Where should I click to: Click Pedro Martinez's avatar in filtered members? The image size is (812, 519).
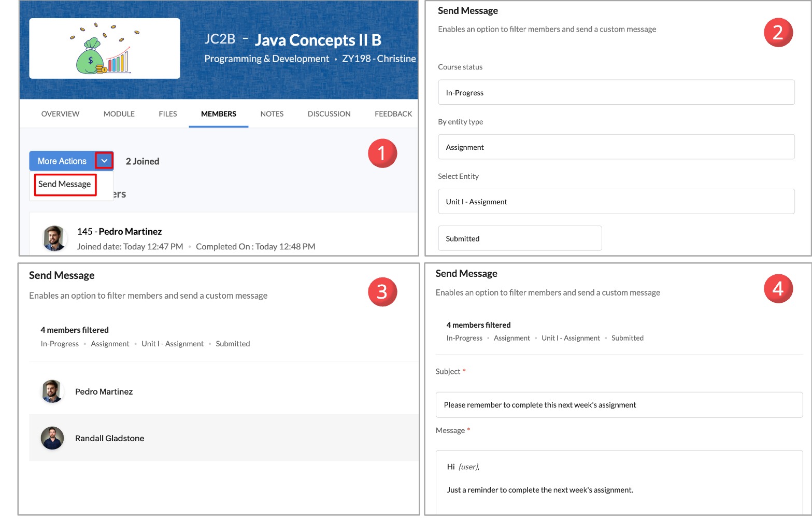(x=52, y=391)
